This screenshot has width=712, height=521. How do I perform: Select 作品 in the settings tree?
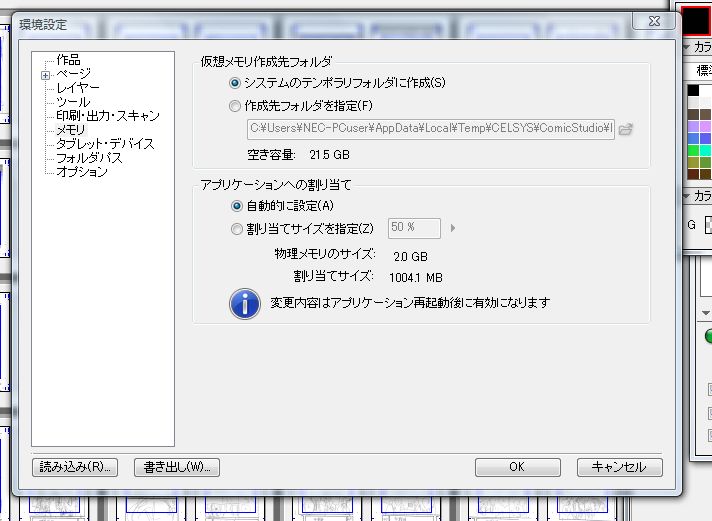[x=68, y=60]
